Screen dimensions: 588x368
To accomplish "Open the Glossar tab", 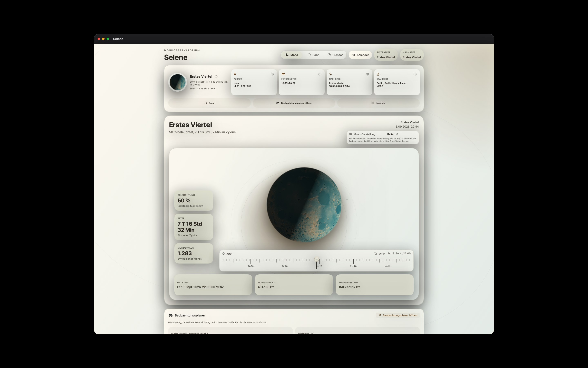I will [x=335, y=55].
